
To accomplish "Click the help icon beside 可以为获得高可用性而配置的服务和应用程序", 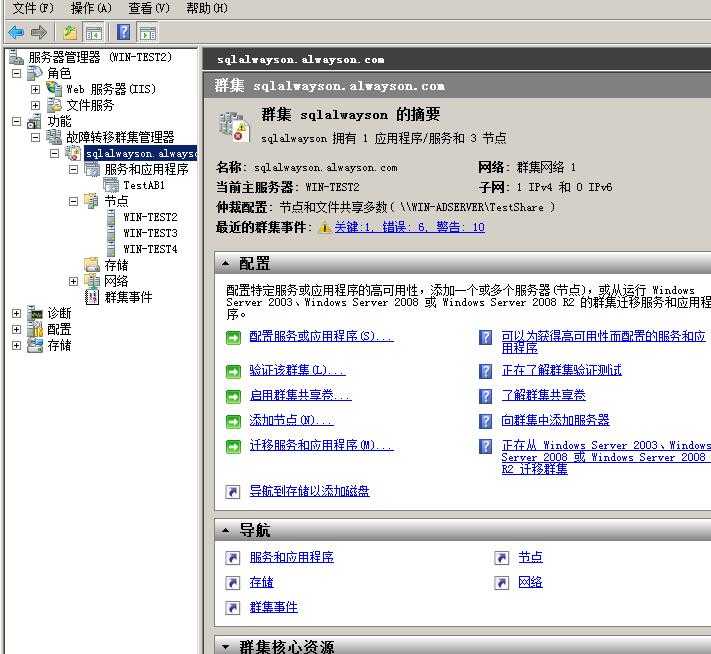I will (486, 337).
